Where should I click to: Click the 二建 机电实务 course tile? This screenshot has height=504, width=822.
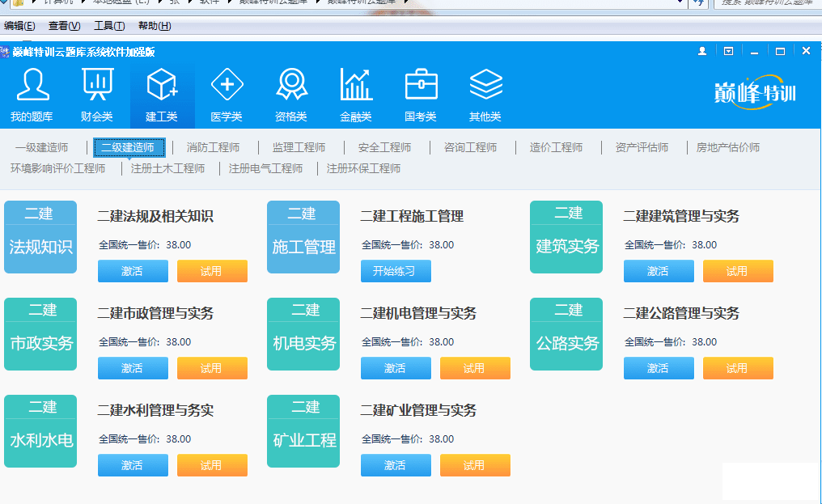pyautogui.click(x=303, y=334)
